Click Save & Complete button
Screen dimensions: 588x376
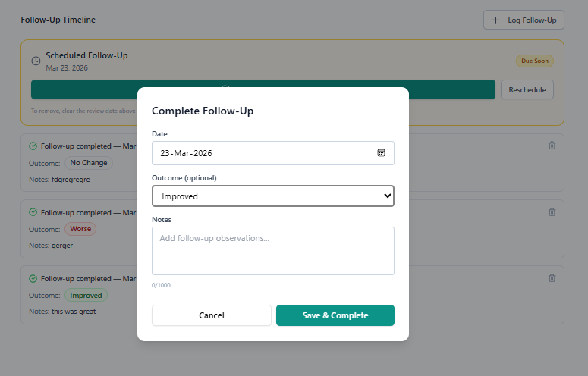coord(335,315)
